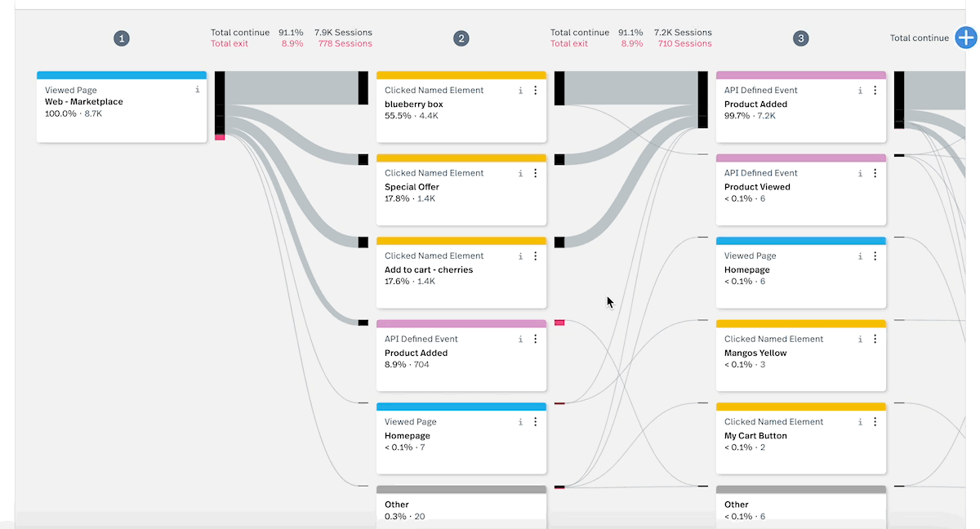Click pink exit segment after Web - Marketplace
Viewport: 980px width, 529px height.
[220, 137]
